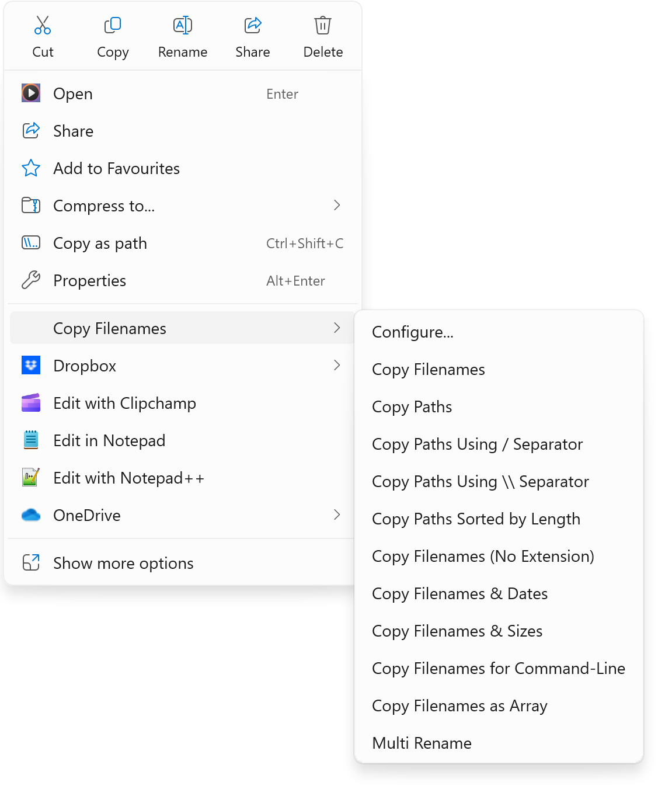The height and width of the screenshot is (789, 672).
Task: Open Multi Rename from the submenu
Action: 422,743
